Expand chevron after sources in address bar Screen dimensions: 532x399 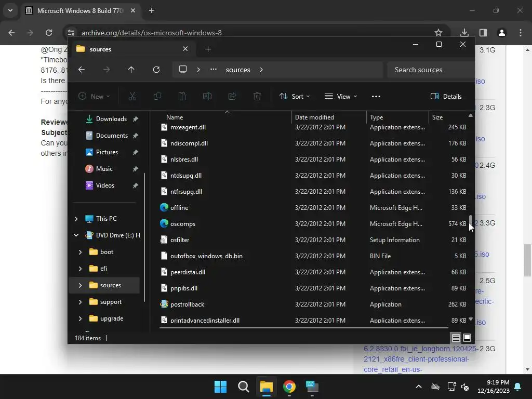pos(261,70)
